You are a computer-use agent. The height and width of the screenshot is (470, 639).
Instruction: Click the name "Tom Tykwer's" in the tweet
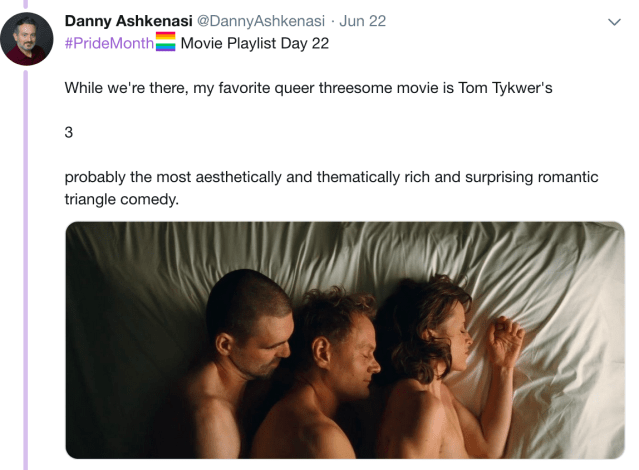(x=505, y=87)
